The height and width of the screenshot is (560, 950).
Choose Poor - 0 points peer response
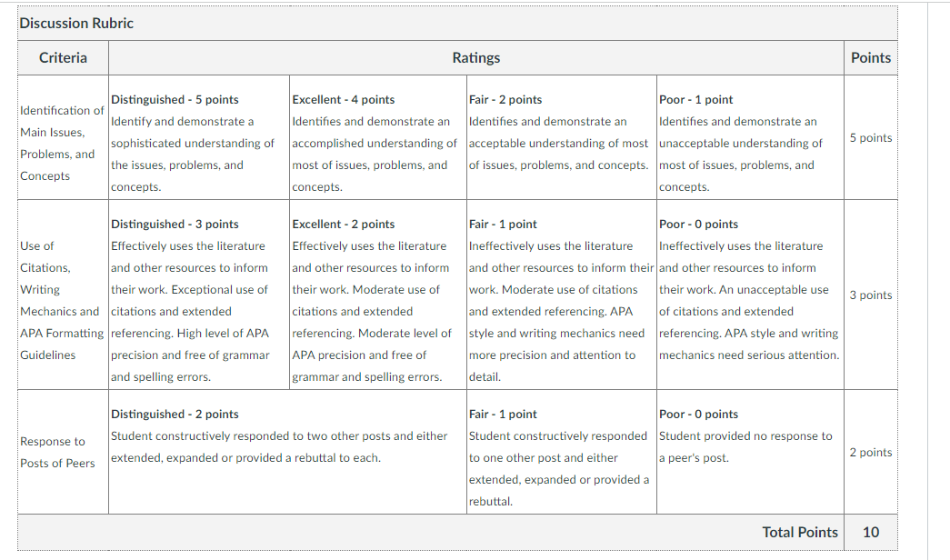pyautogui.click(x=751, y=452)
